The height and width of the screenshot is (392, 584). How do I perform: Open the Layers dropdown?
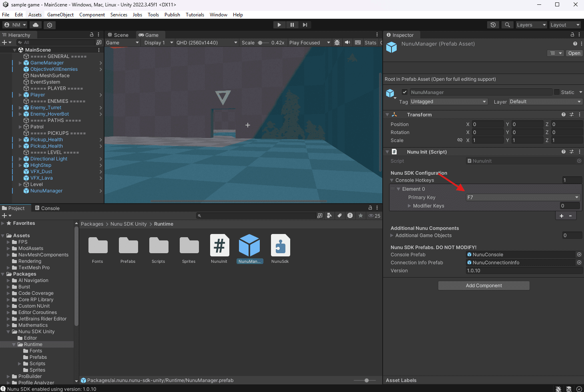(531, 25)
